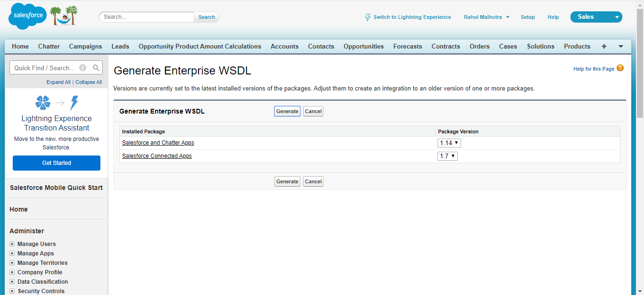This screenshot has height=295, width=644.
Task: Switch to the Opportunities tab
Action: click(x=363, y=46)
